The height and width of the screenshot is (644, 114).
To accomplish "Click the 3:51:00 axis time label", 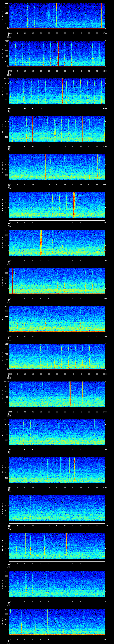I will (9, 223).
